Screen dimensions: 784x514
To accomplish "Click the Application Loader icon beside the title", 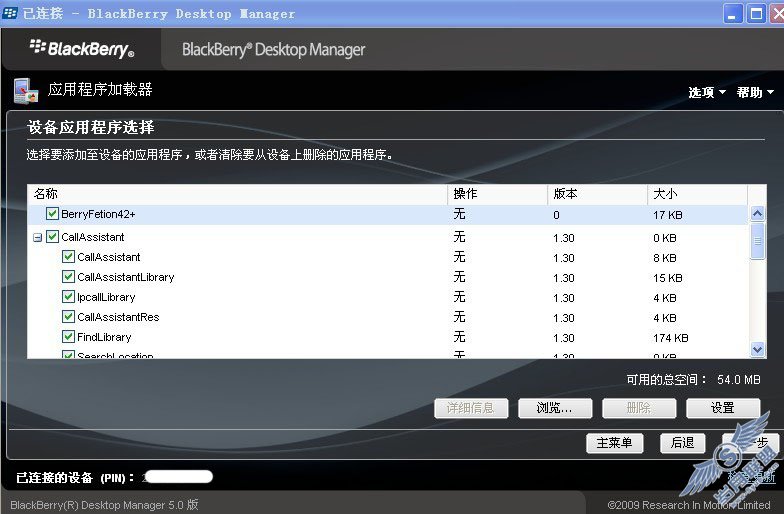I will (26, 91).
